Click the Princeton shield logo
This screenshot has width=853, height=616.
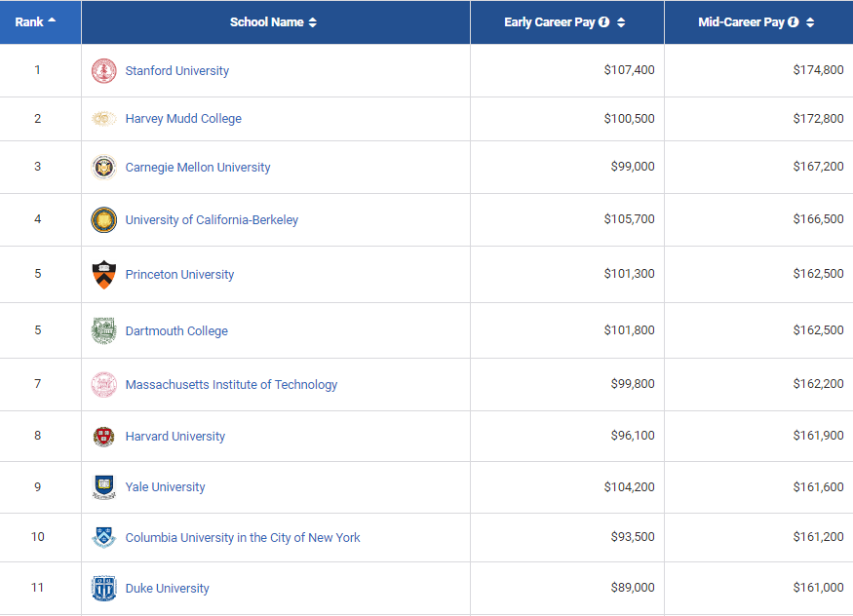104,275
